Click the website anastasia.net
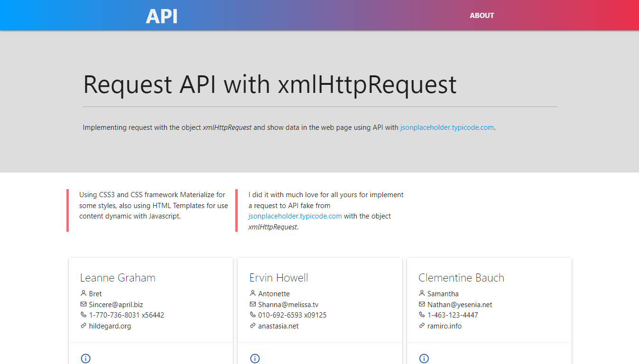 [278, 326]
